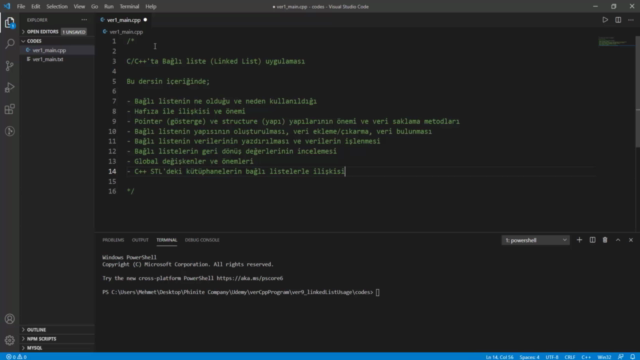Open the View menu
Image resolution: width=640 pixels, height=360 pixels.
[x=79, y=7]
